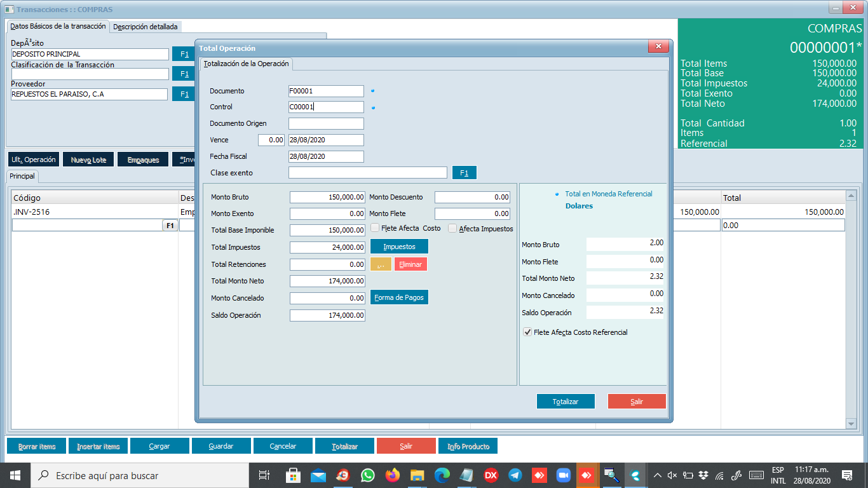Launch Firefox from the taskbar
868x488 pixels.
pos(393,475)
